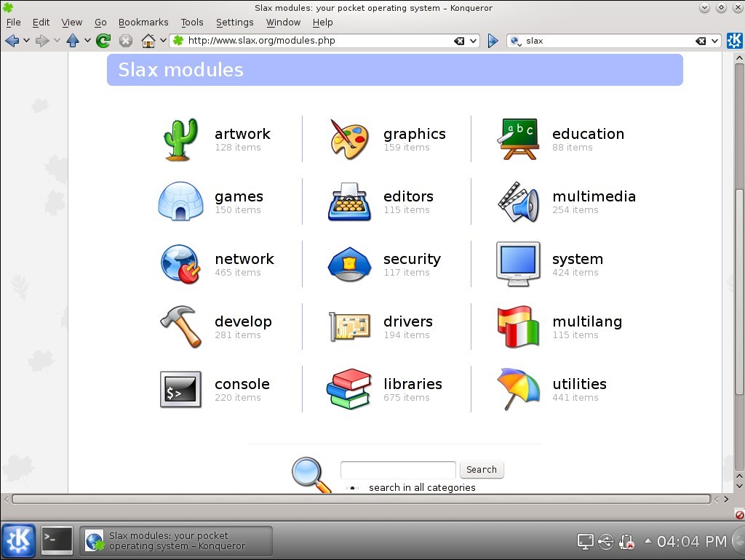Image resolution: width=745 pixels, height=560 pixels.
Task: Click the Search button on the page
Action: (482, 470)
